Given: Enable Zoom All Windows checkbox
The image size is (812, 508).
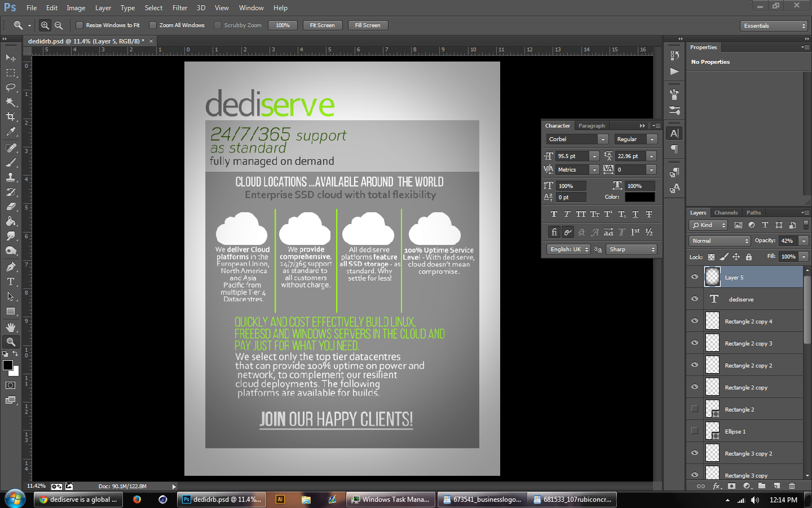Looking at the screenshot, I should [153, 25].
